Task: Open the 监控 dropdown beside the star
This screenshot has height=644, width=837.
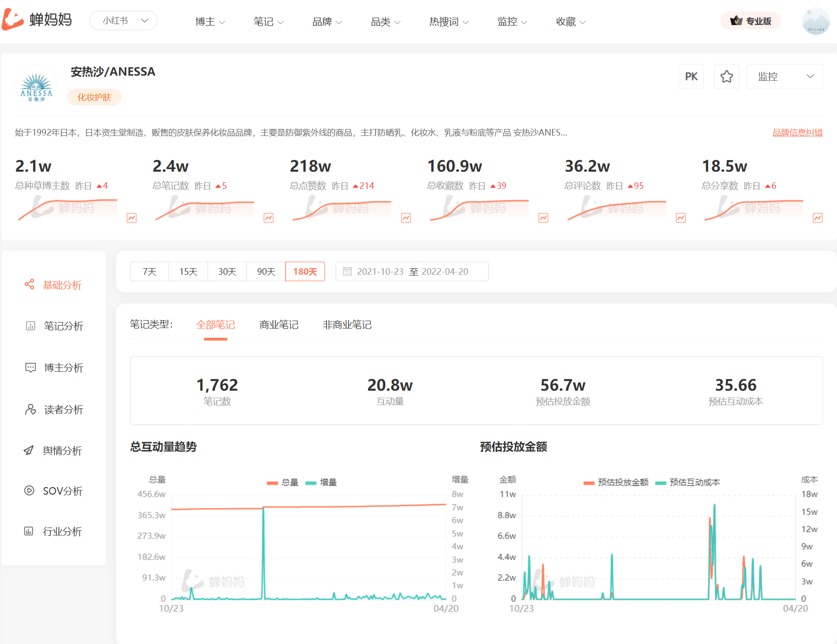Action: coord(785,77)
